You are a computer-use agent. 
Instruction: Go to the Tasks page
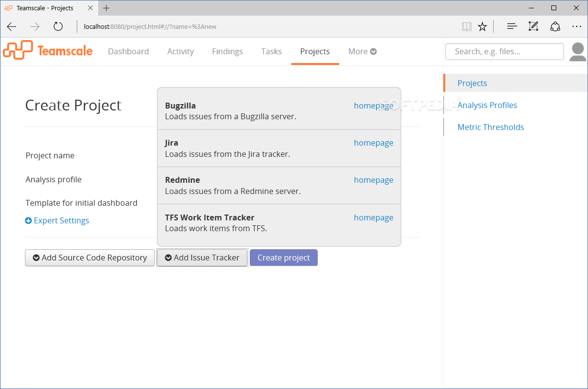click(271, 51)
